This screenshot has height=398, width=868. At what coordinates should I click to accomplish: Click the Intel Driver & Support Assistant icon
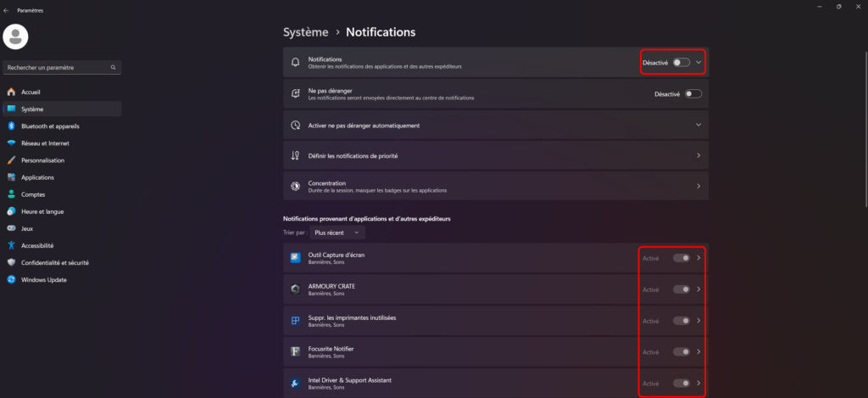point(296,384)
